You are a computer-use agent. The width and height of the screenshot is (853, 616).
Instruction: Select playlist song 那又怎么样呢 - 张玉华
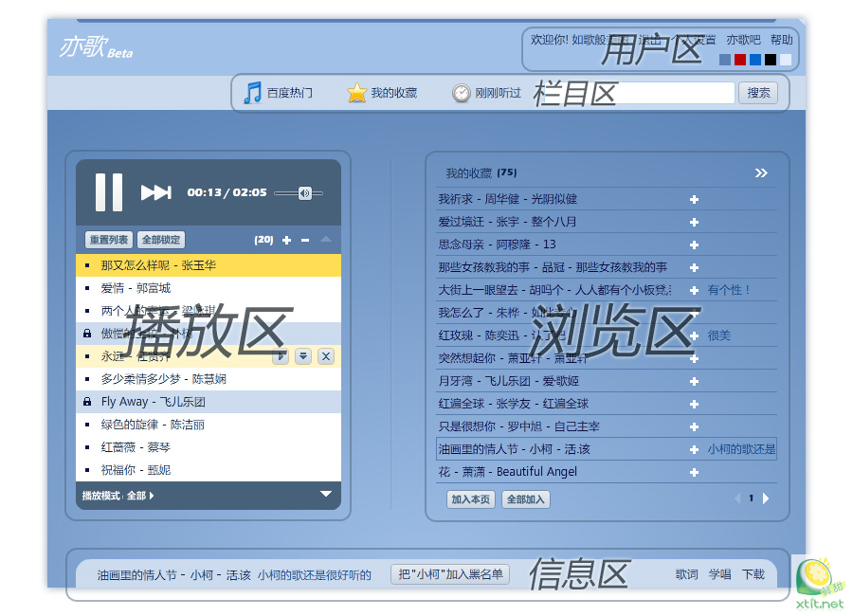(x=209, y=265)
